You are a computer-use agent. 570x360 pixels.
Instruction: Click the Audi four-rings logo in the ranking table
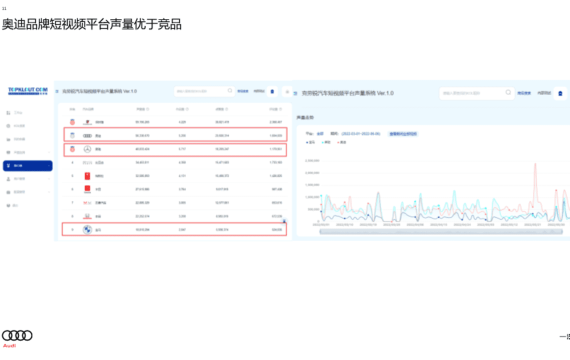coord(87,136)
